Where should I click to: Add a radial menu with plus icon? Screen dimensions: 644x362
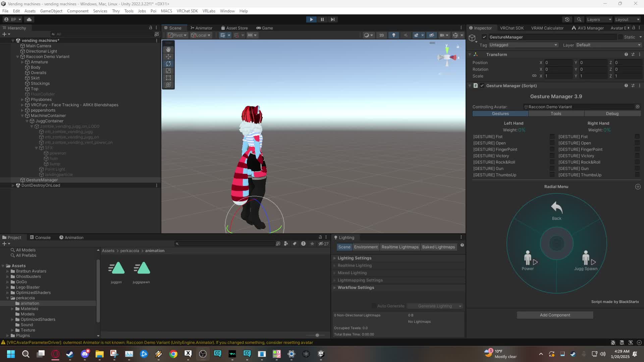[638, 187]
